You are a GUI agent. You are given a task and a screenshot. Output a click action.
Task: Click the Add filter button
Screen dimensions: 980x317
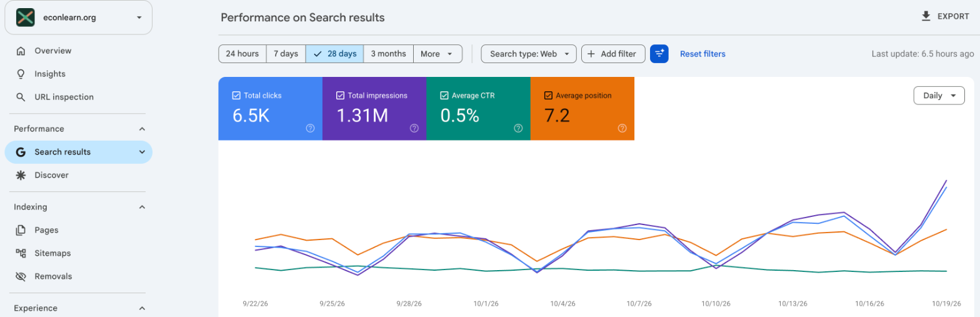click(x=613, y=54)
